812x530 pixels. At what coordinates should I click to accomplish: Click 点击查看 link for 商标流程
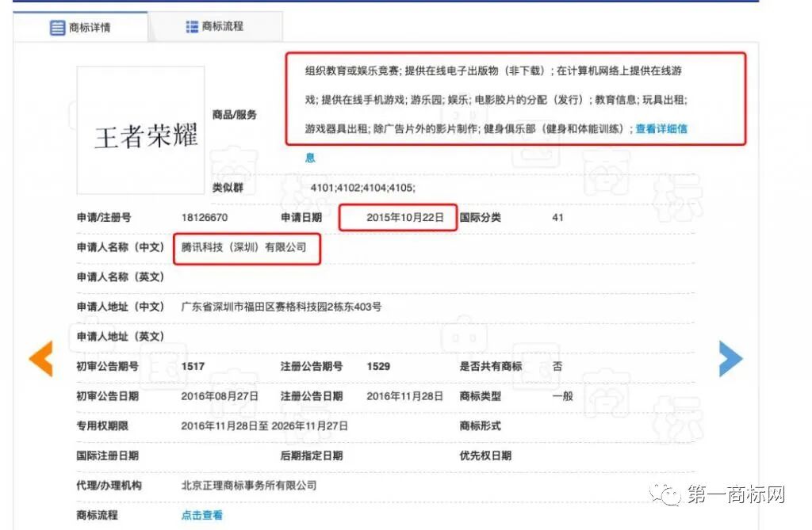pos(202,515)
